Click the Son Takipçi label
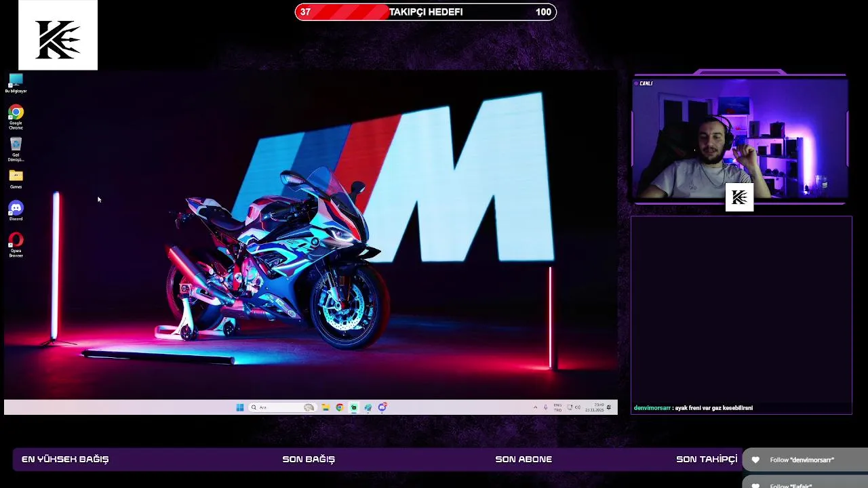Image resolution: width=868 pixels, height=488 pixels. (707, 459)
